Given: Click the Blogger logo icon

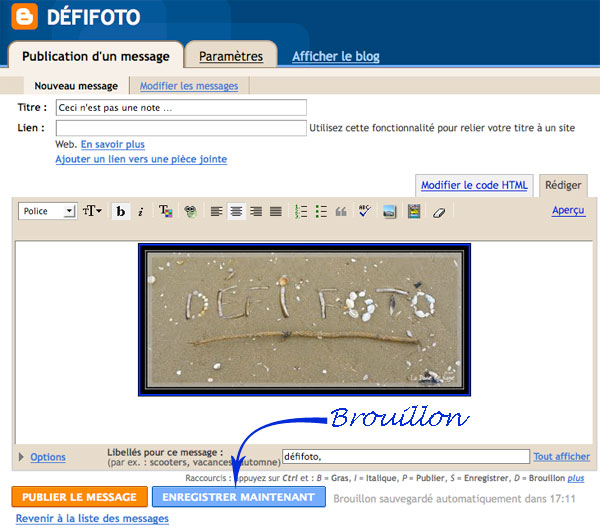Looking at the screenshot, I should click(x=24, y=16).
